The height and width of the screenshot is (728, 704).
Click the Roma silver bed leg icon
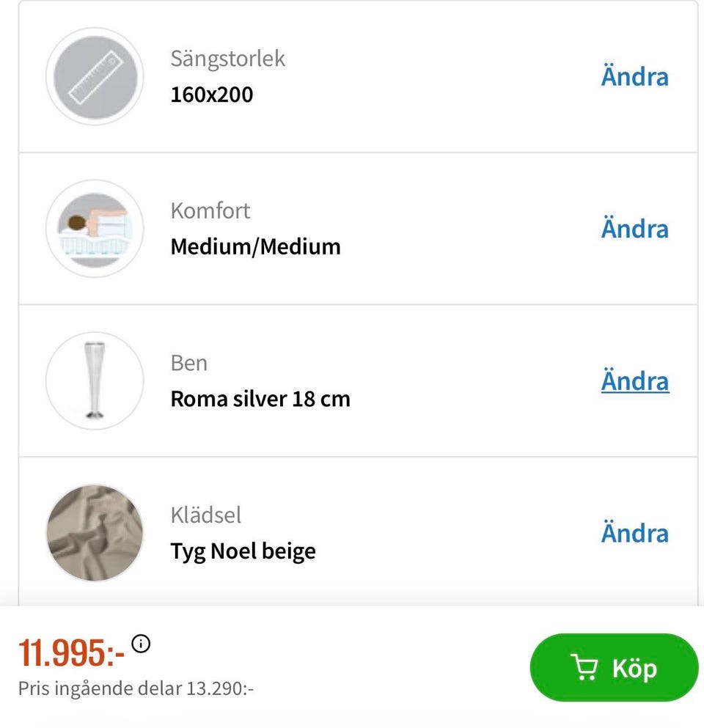pos(95,380)
